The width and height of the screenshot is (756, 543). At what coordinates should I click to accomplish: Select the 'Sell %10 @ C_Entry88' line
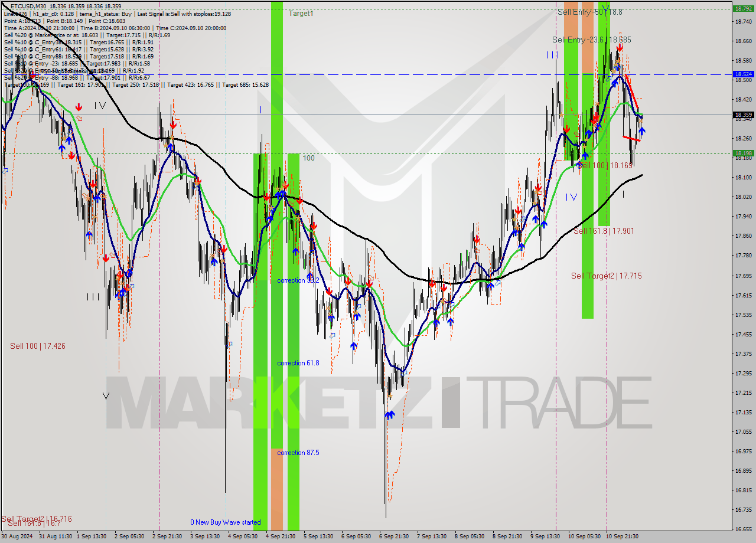point(79,56)
